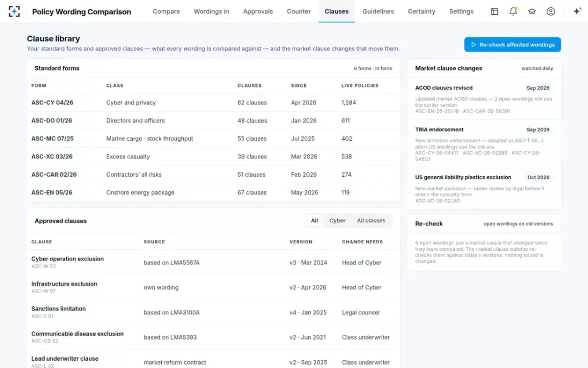588x368 pixels.
Task: Open the layout panel icon in header
Action: [x=494, y=11]
